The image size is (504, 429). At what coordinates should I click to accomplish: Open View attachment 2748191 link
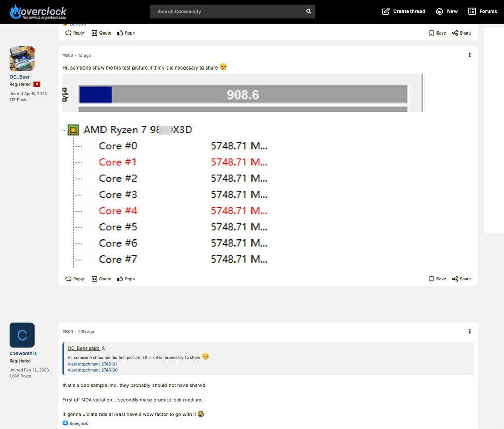tap(92, 364)
